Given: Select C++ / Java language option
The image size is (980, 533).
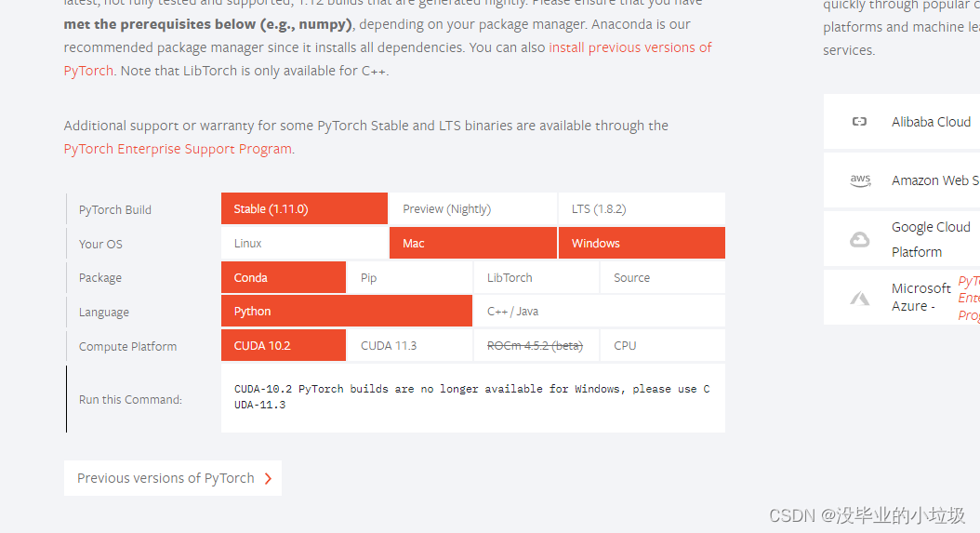Looking at the screenshot, I should point(600,312).
